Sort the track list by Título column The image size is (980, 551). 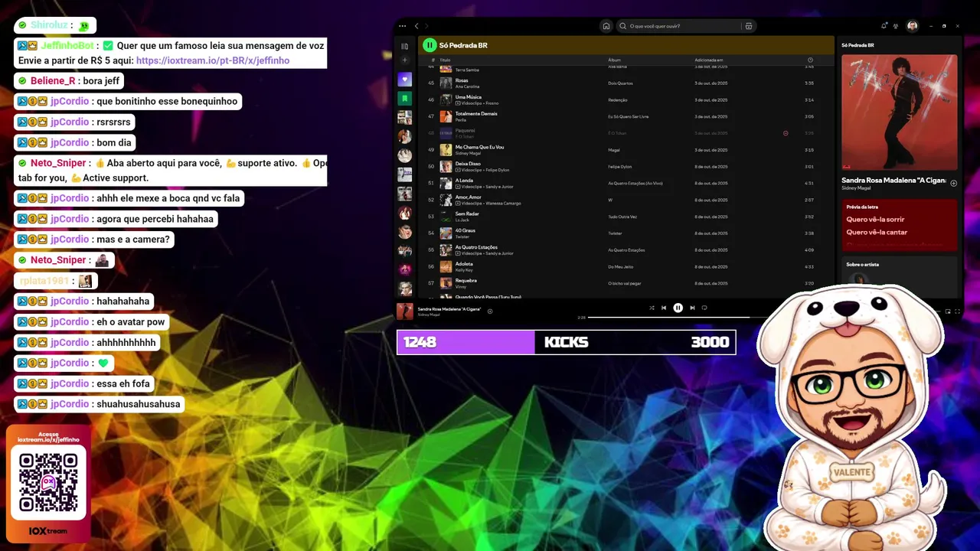445,60
